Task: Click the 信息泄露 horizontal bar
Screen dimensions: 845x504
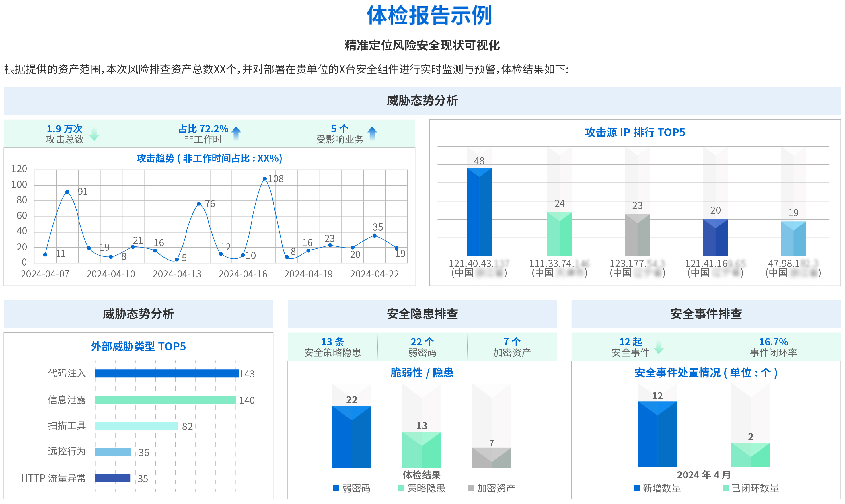Action: point(165,400)
